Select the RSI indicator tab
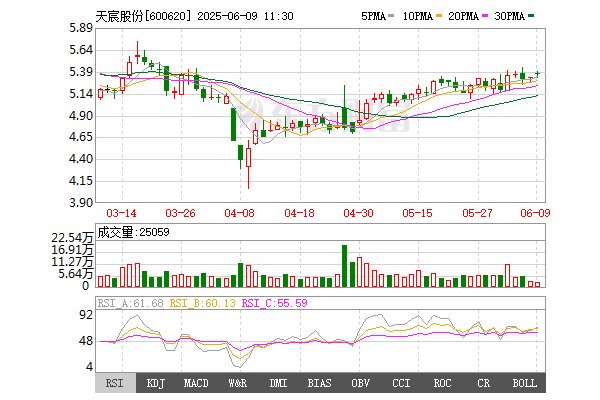600x400 pixels. 116,383
